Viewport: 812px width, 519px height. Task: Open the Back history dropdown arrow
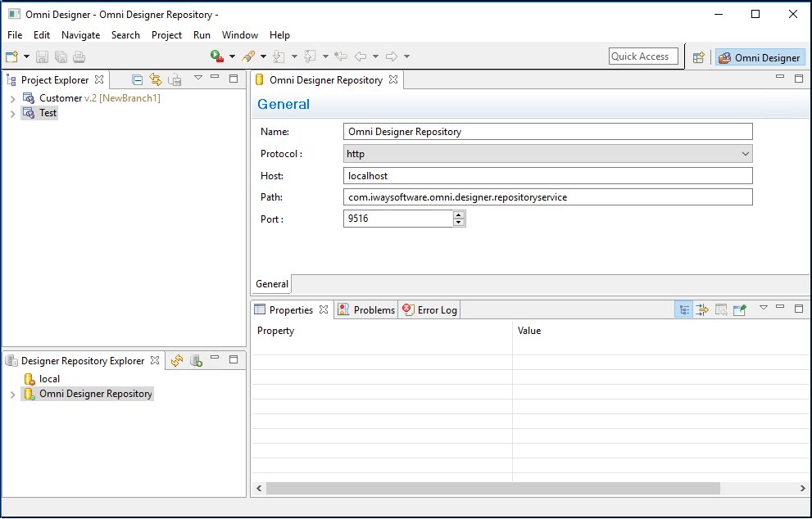375,56
